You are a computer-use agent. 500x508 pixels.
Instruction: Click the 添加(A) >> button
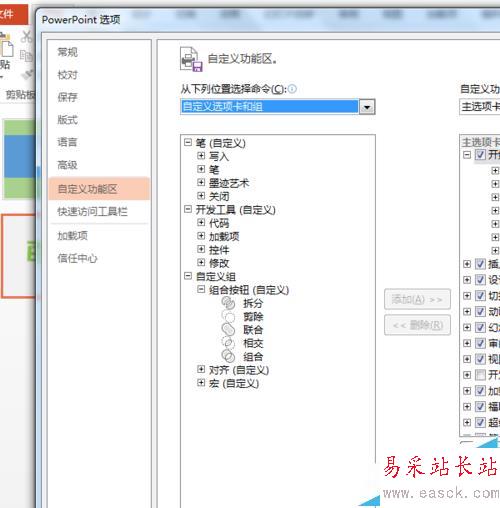click(x=417, y=299)
